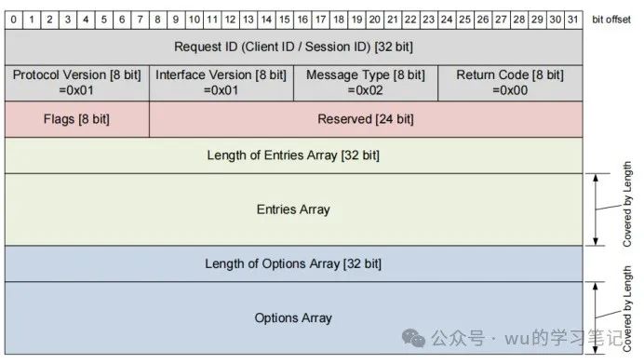The width and height of the screenshot is (644, 364).
Task: Click the Options Array range arrow
Action: coord(596,318)
